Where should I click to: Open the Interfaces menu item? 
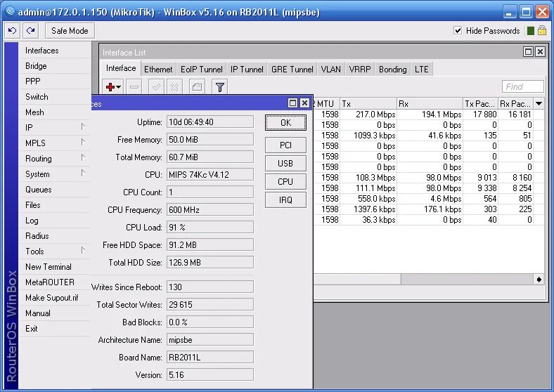[54, 51]
